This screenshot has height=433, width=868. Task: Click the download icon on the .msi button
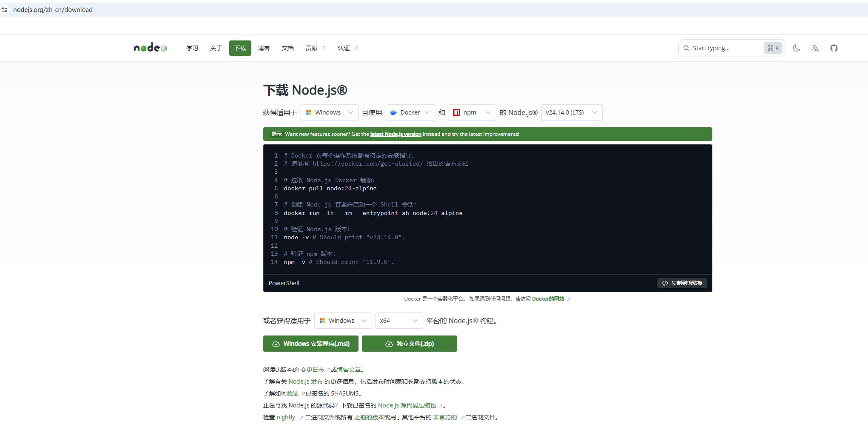tap(276, 344)
